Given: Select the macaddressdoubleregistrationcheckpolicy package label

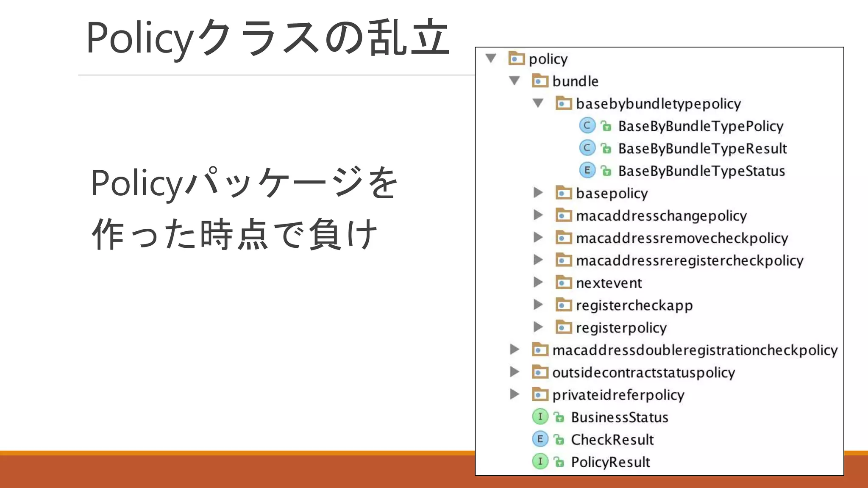Looking at the screenshot, I should (695, 350).
